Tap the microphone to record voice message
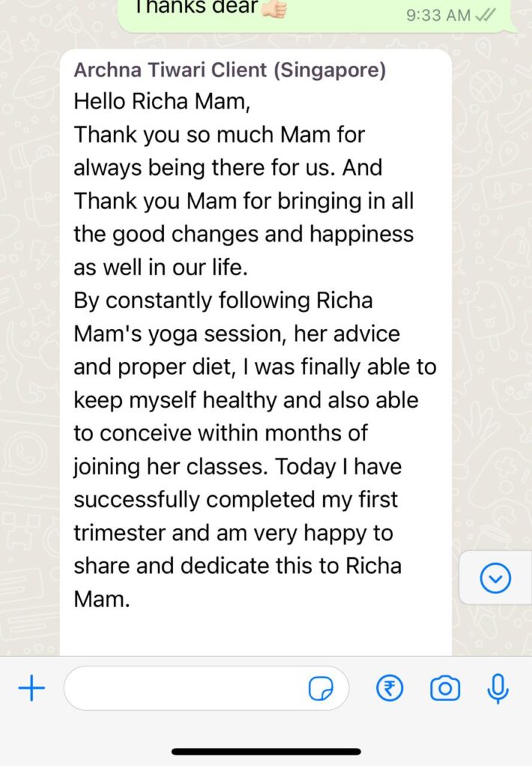Viewport: 532px width, 766px height. (x=498, y=688)
